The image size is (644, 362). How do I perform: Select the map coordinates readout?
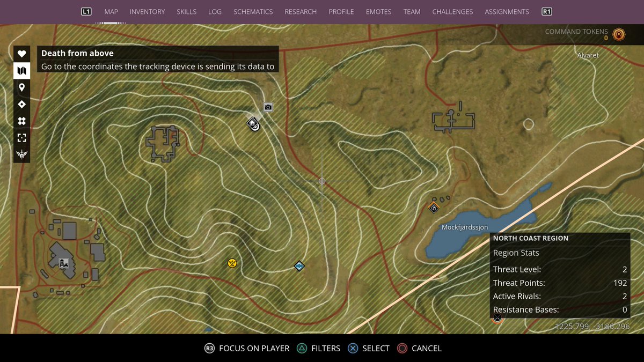tap(592, 326)
